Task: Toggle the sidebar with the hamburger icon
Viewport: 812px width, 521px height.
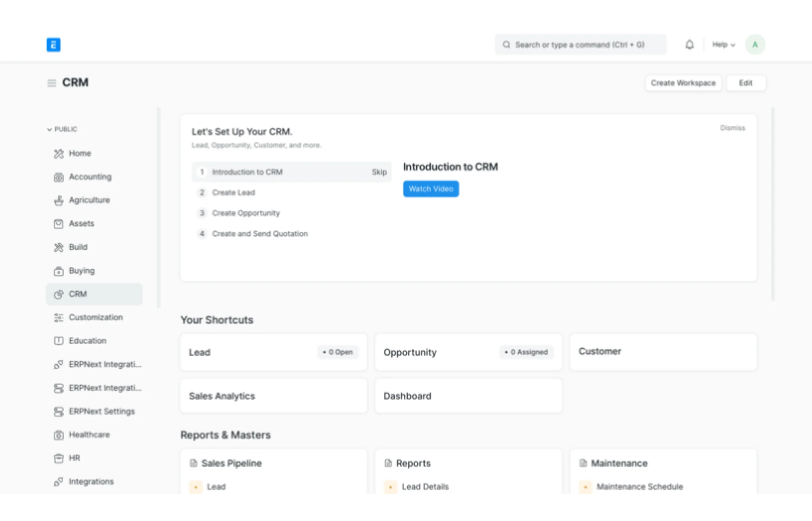Action: pyautogui.click(x=51, y=83)
